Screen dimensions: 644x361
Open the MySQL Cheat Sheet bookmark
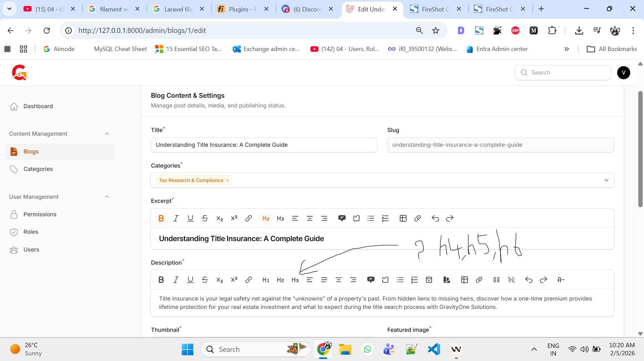(x=120, y=49)
